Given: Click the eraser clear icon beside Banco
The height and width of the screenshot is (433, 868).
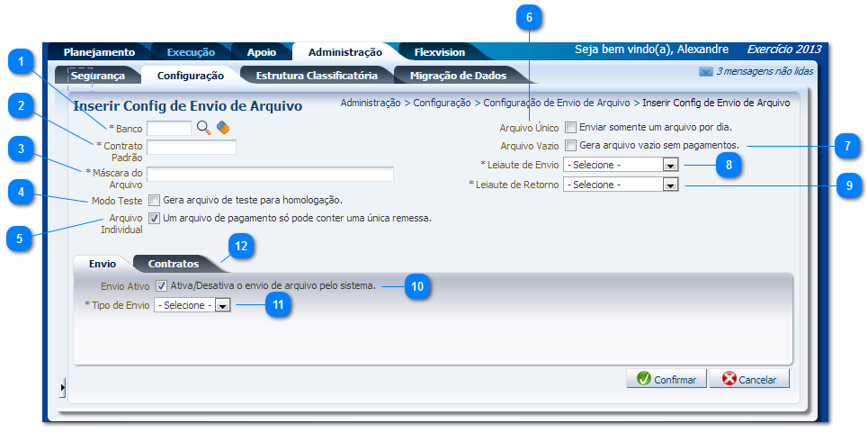Looking at the screenshot, I should tap(223, 129).
